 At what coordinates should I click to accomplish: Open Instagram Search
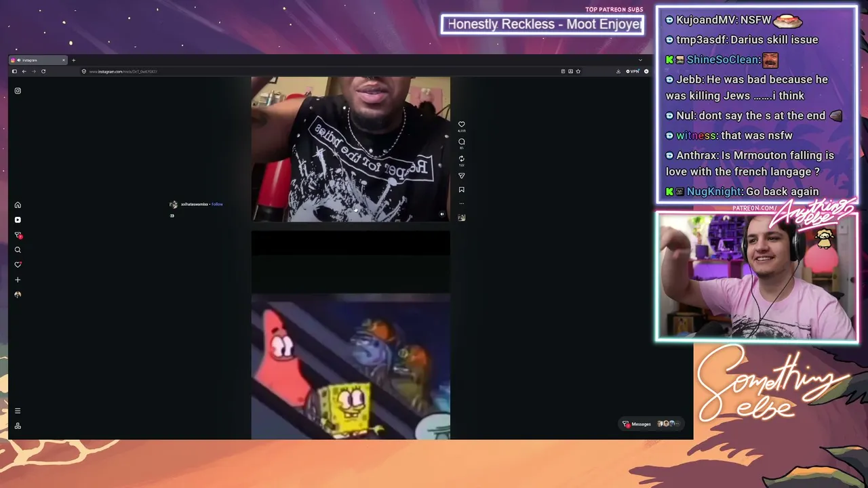pos(18,250)
